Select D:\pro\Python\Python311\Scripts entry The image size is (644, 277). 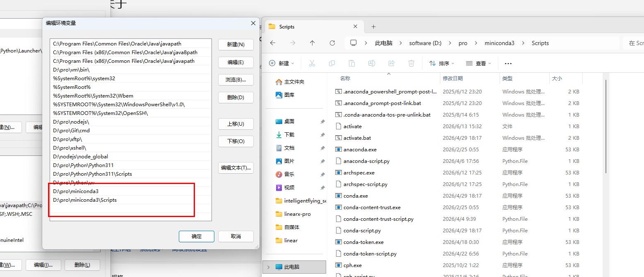pyautogui.click(x=131, y=174)
